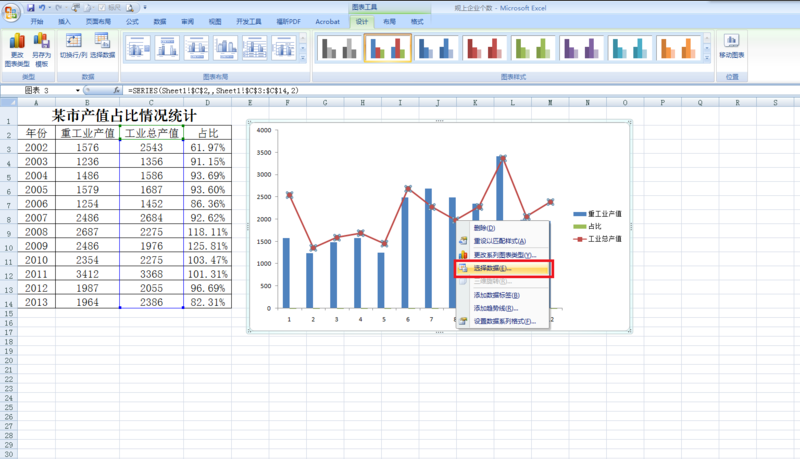
Task: Select the 工业总产值 legend entry in chart
Action: 597,239
